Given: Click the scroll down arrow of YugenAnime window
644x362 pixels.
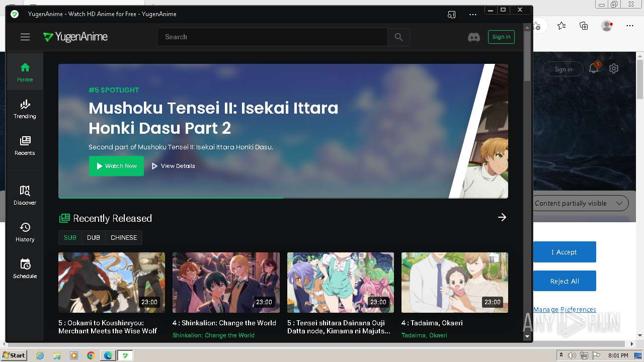Looking at the screenshot, I should (x=527, y=336).
